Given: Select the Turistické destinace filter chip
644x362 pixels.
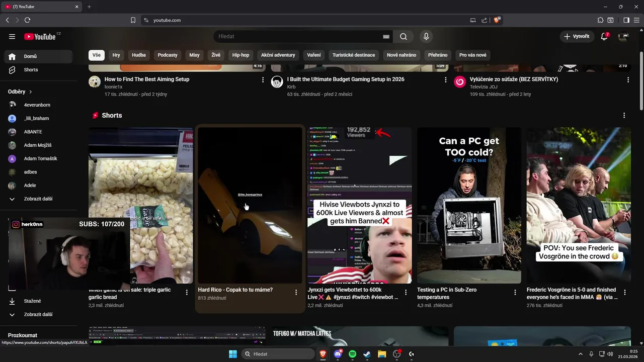Looking at the screenshot, I should point(354,55).
